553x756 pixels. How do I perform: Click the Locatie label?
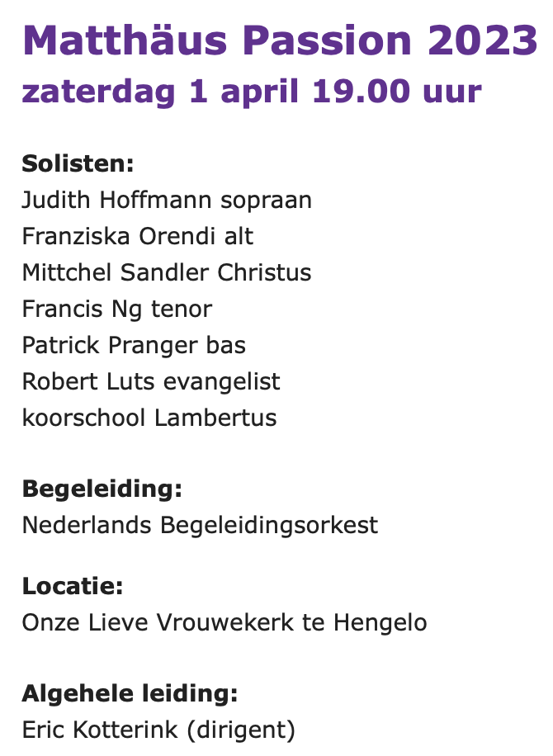[73, 586]
